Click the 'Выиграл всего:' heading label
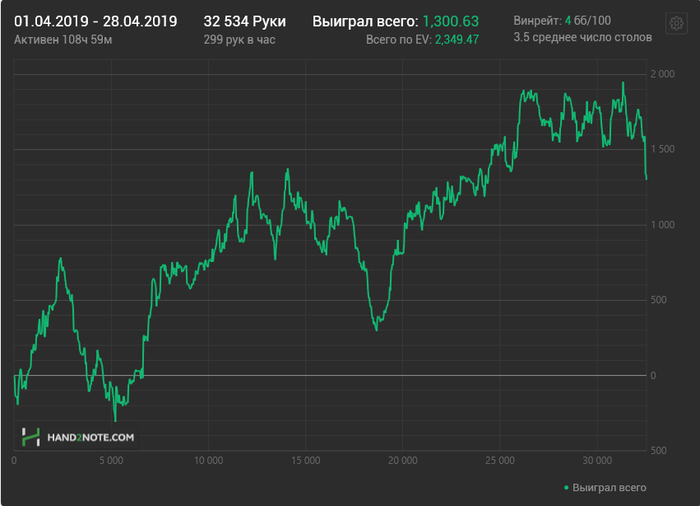Screen dimensions: 700x506 pyautogui.click(x=365, y=21)
